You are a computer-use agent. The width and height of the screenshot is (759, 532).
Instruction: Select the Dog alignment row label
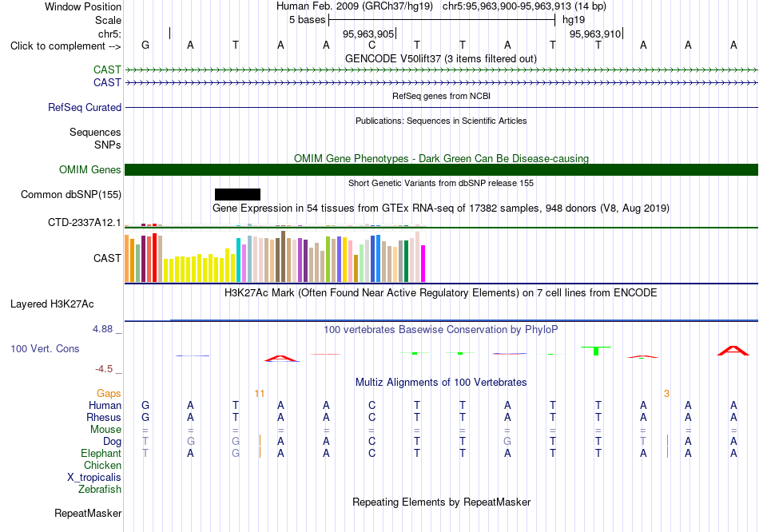click(112, 442)
